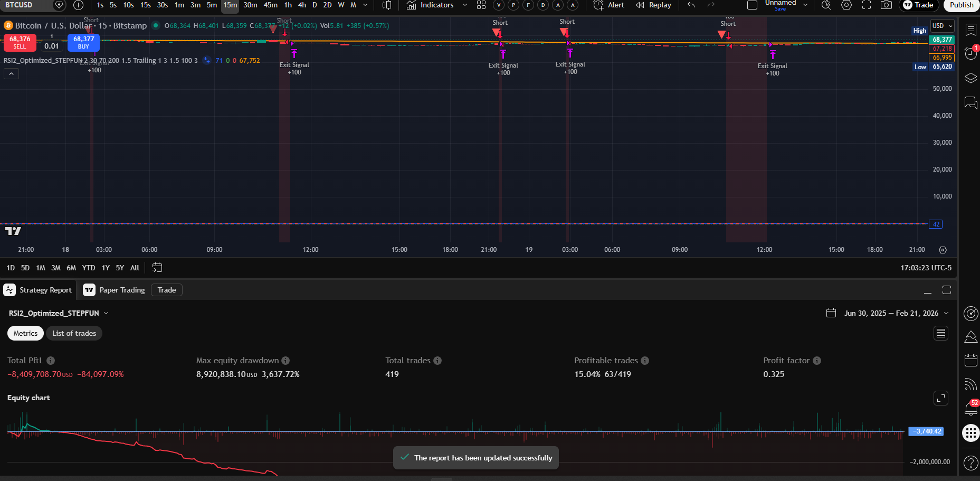
Task: Open the Watchlist panel on the right
Action: tap(971, 30)
